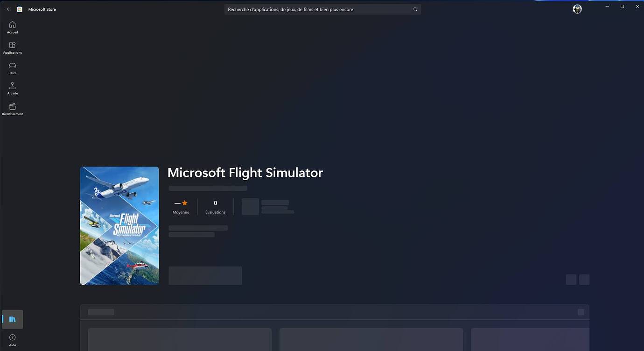Click the small square in section header

click(x=581, y=312)
